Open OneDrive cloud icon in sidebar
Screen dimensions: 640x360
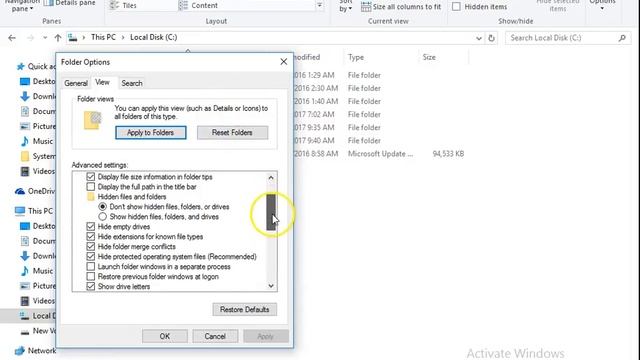[20, 191]
